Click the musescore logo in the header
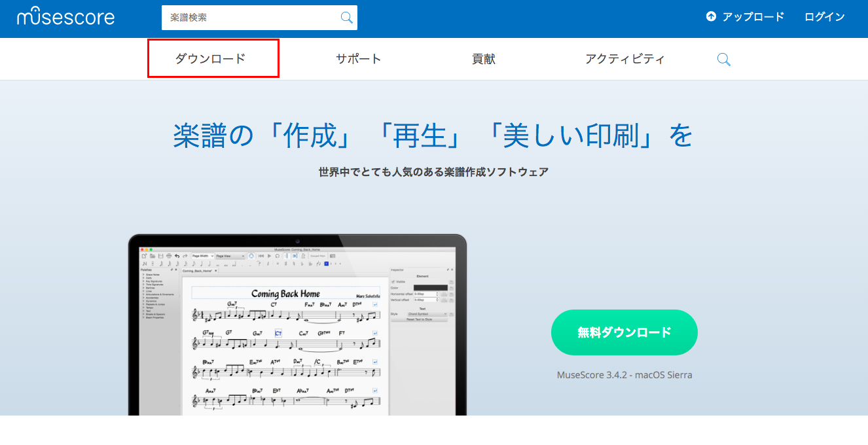This screenshot has height=445, width=868. click(65, 17)
